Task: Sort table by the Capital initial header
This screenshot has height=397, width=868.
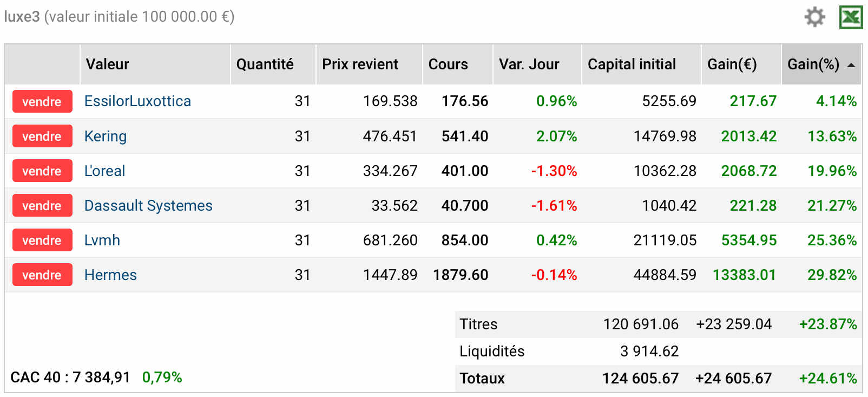Action: tap(641, 64)
